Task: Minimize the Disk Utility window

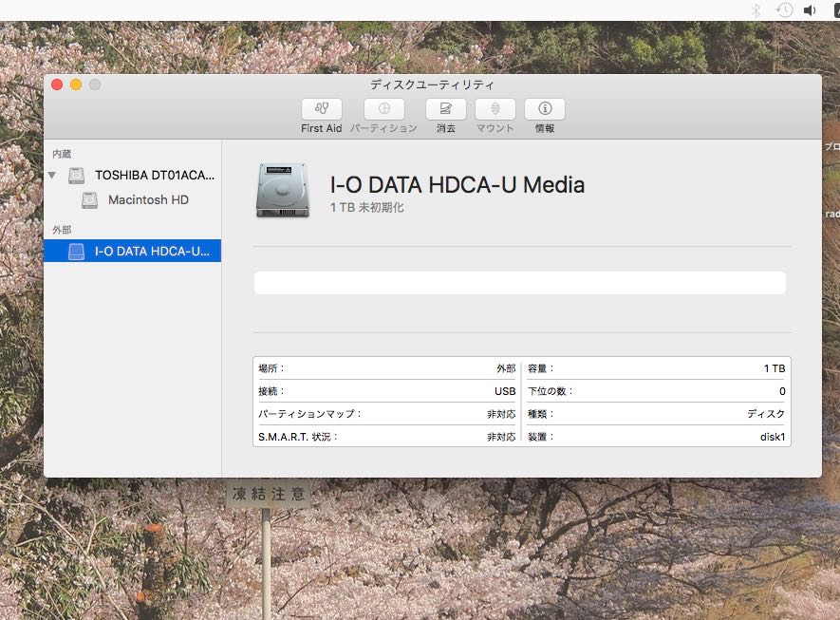Action: pyautogui.click(x=76, y=85)
